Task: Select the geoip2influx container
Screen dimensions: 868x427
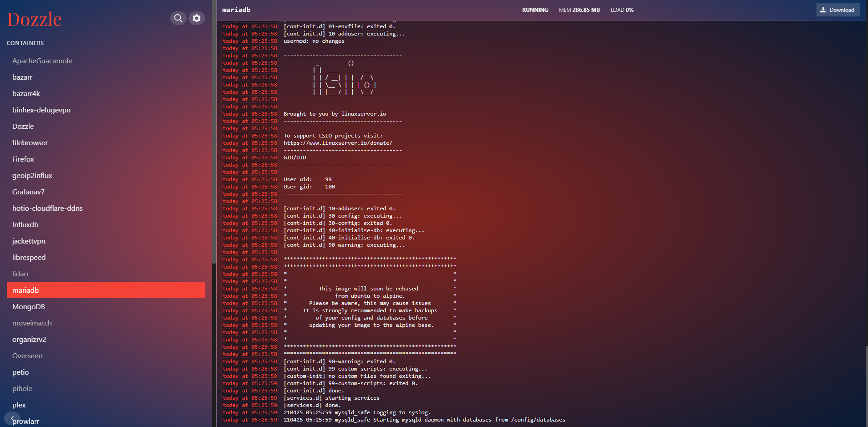Action: tap(32, 176)
